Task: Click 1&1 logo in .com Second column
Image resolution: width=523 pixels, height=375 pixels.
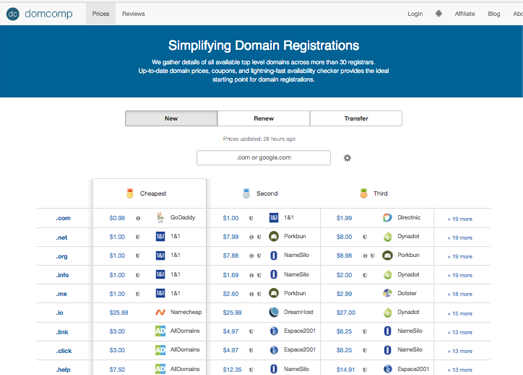Action: pos(274,218)
